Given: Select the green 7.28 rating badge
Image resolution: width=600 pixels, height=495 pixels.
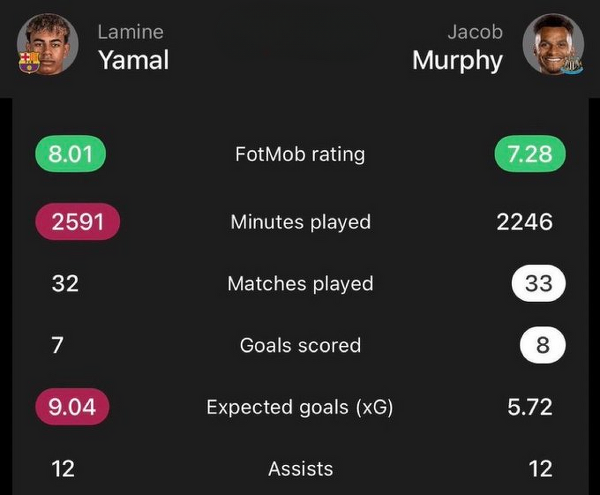Looking at the screenshot, I should coord(530,155).
